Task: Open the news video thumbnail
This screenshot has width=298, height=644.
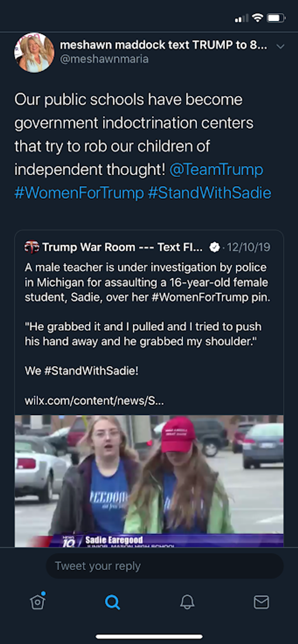Action: tap(149, 480)
